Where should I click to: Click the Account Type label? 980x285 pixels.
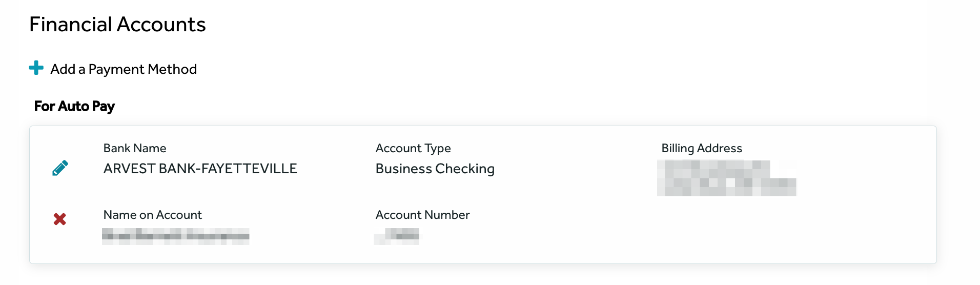(x=413, y=149)
